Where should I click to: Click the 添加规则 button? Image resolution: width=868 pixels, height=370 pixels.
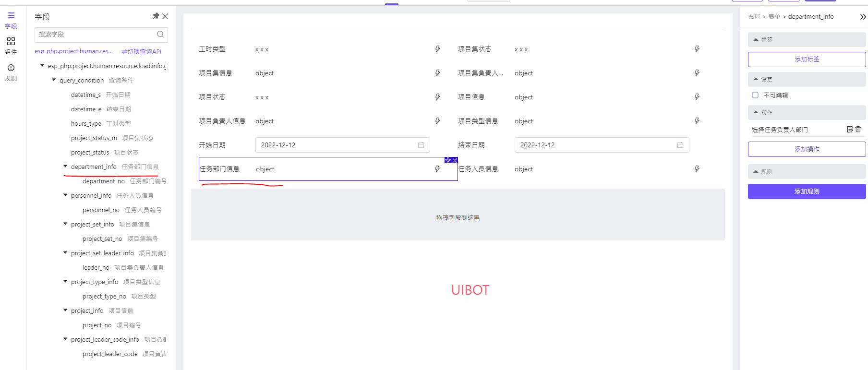coord(807,191)
